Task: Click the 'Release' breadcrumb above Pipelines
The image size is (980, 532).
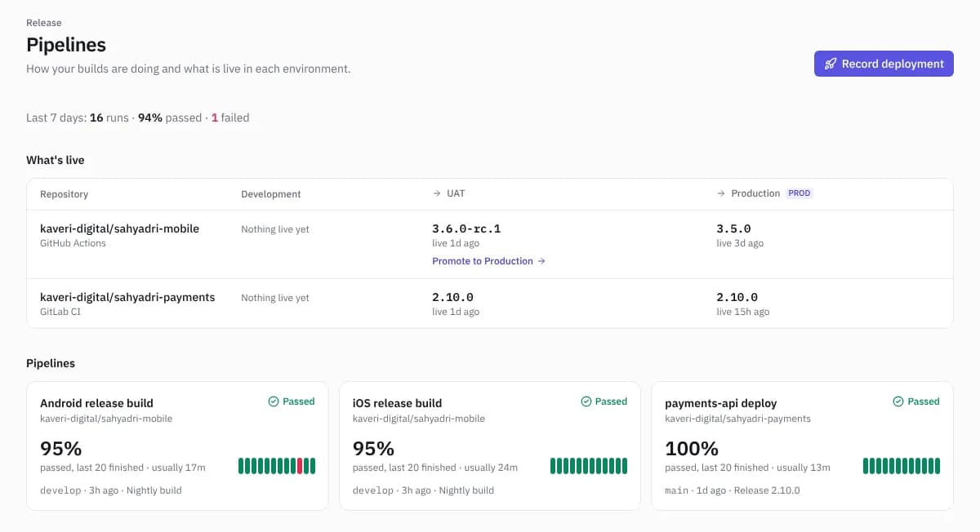Action: 44,23
